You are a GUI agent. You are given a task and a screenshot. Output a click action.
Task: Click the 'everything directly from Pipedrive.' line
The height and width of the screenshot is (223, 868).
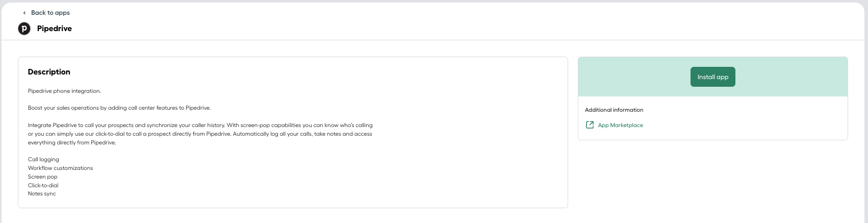pos(72,142)
